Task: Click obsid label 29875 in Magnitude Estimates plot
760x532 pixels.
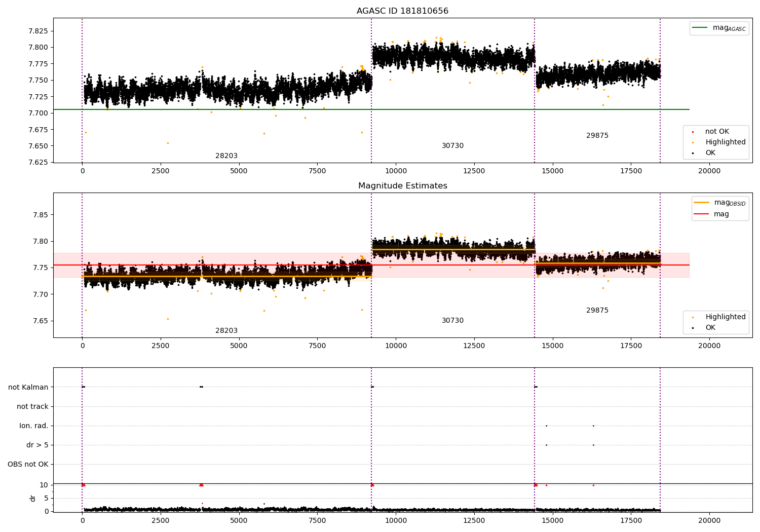Action: click(597, 310)
